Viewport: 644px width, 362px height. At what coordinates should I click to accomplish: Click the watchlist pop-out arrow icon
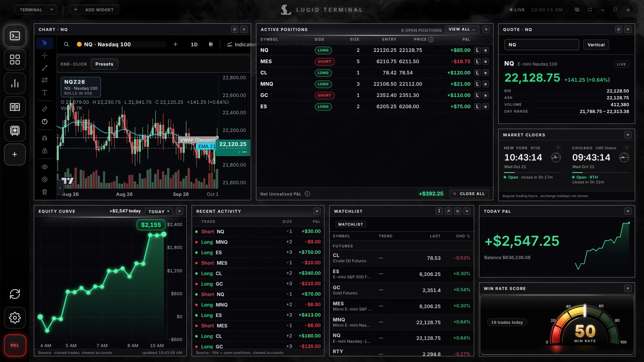click(x=448, y=211)
